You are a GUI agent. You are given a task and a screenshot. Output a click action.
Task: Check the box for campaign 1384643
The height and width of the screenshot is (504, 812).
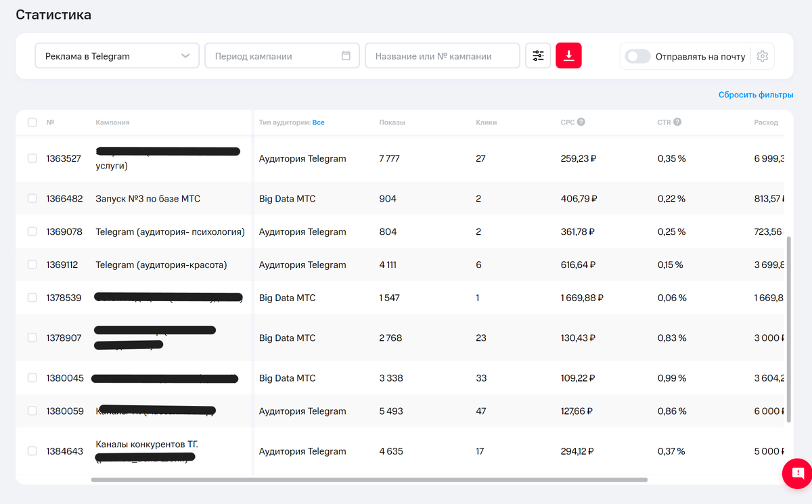coord(32,451)
